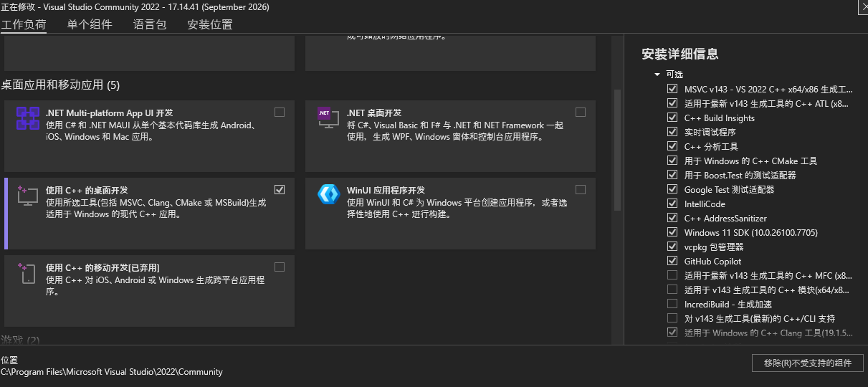Check IncrediBuild - 生成加速 component
Screen dimensions: 868x387
point(672,304)
